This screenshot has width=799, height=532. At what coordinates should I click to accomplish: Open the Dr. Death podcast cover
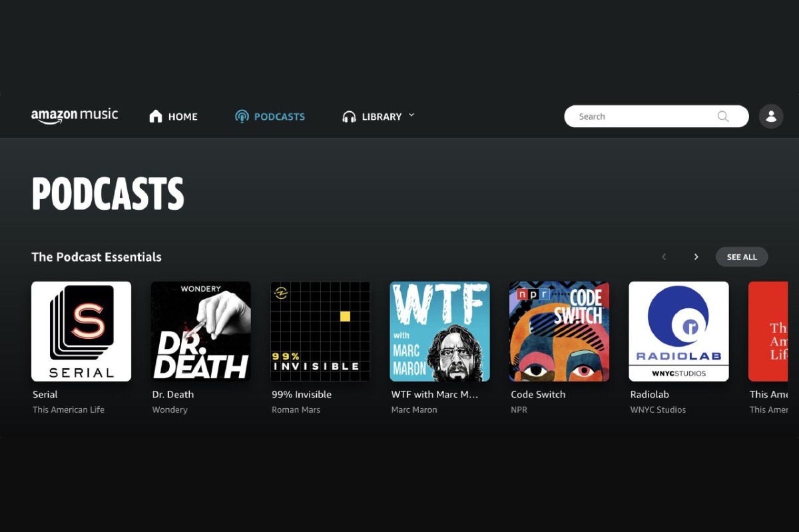pos(200,332)
